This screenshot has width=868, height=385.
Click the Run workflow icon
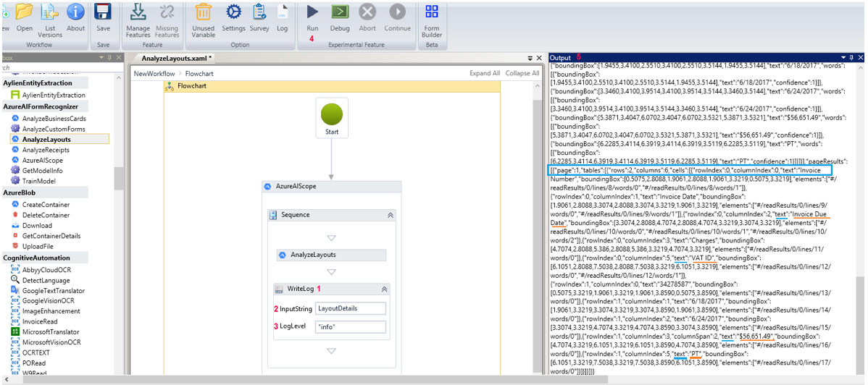point(312,12)
